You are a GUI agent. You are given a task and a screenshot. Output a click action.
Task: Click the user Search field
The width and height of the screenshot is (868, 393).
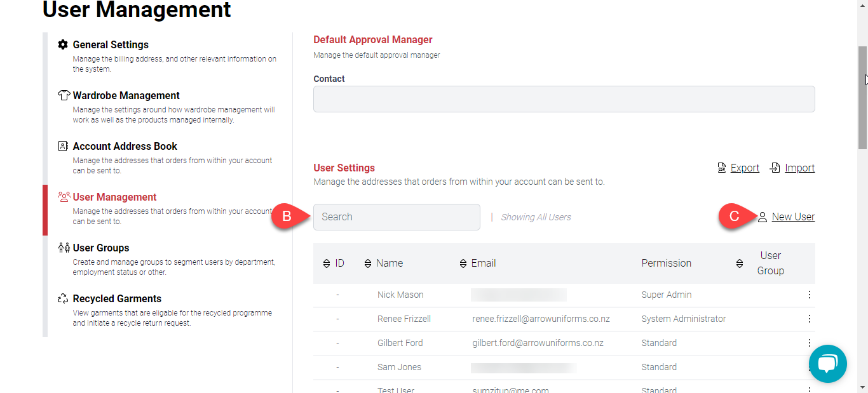(397, 217)
